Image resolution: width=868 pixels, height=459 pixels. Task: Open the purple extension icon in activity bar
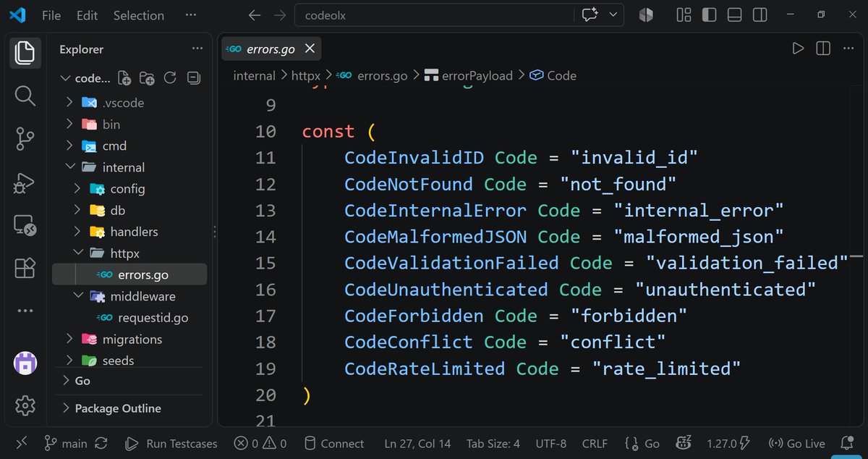(25, 362)
